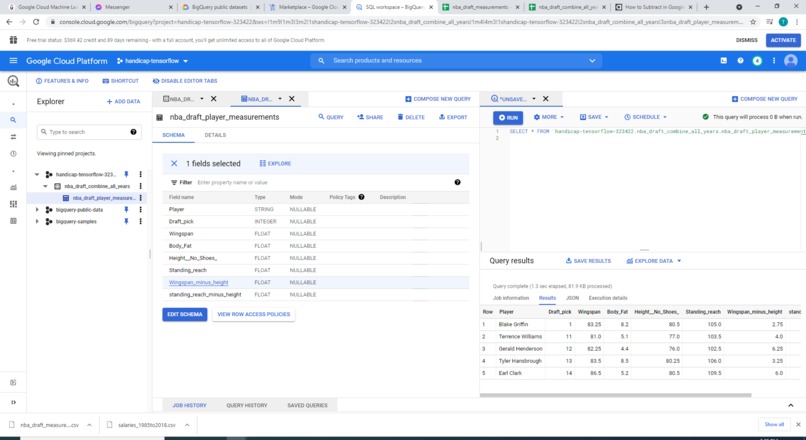The height and width of the screenshot is (440, 806).
Task: Open the handicap-tensorflow project selector dropdown
Action: tap(152, 61)
